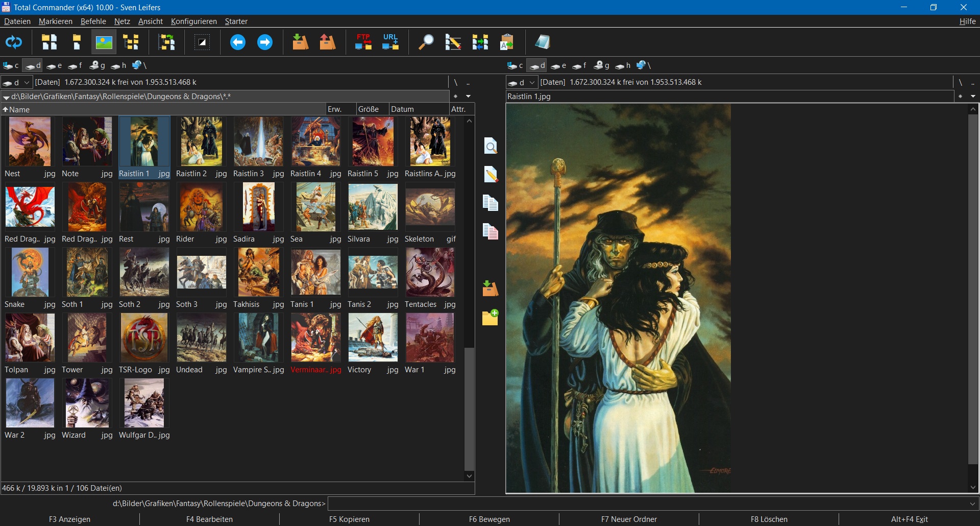Click the pack files toolbar icon
Screen dimensions: 980x526
click(300, 42)
